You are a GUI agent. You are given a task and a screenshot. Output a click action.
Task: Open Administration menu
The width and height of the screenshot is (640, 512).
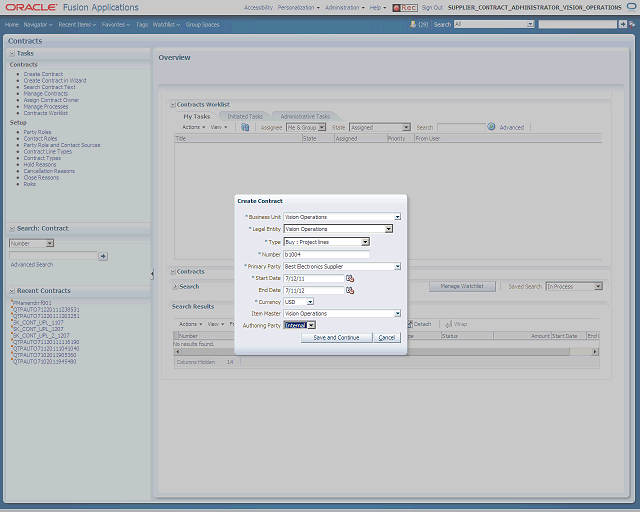(x=345, y=8)
